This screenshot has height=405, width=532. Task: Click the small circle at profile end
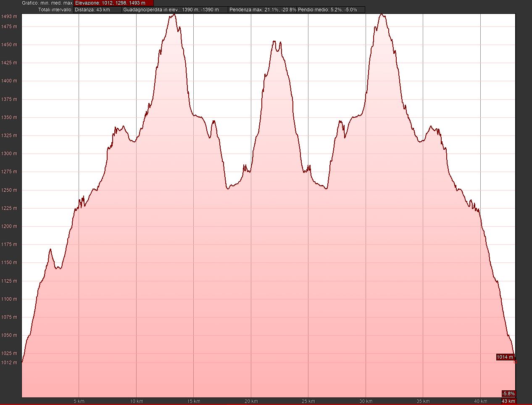pos(515,361)
